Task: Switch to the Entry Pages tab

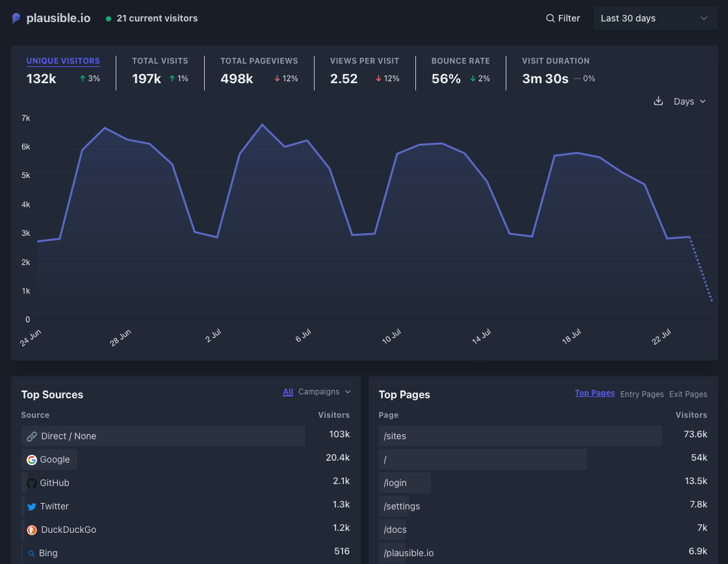Action: 642,394
